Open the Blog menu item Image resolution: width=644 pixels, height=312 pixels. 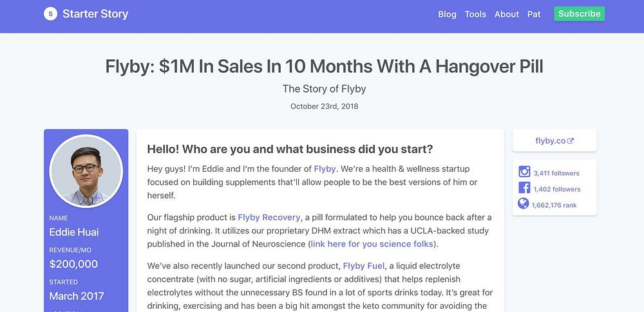pos(447,14)
